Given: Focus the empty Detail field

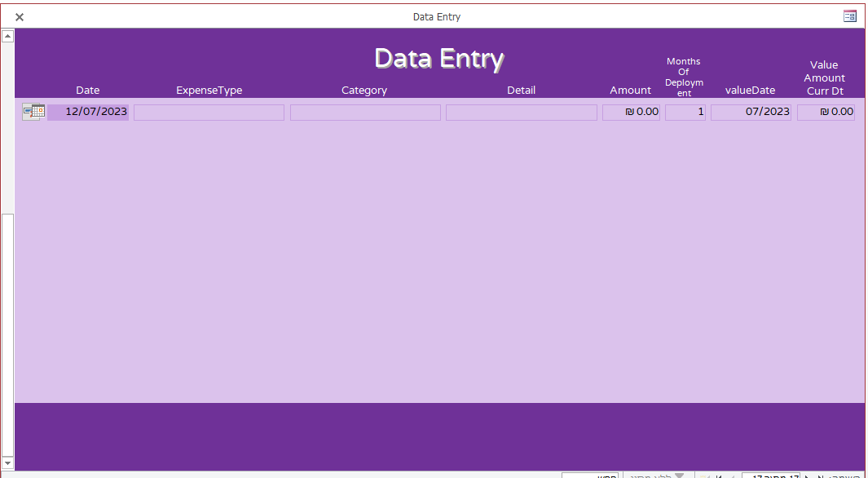Looking at the screenshot, I should click(521, 113).
